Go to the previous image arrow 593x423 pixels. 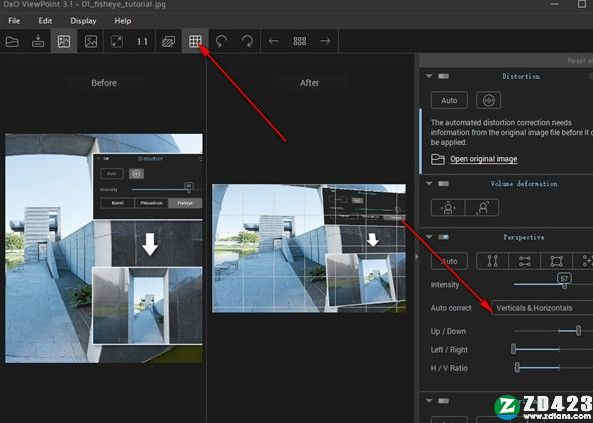coord(273,41)
